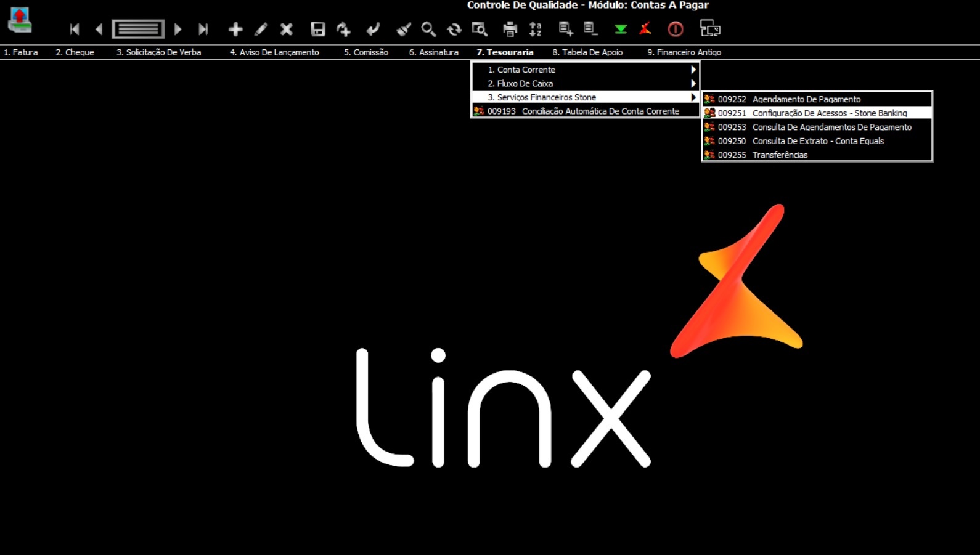The width and height of the screenshot is (980, 555).
Task: Go to the previous record
Action: pyautogui.click(x=99, y=29)
